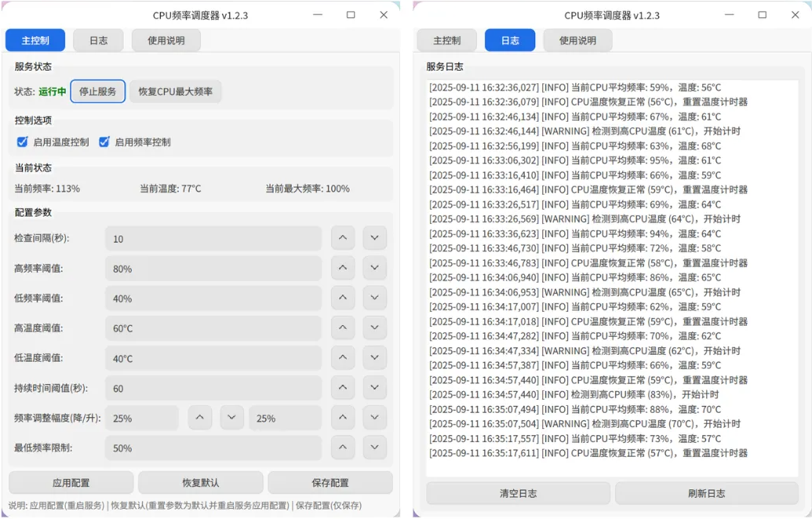Image resolution: width=812 pixels, height=519 pixels.
Task: Open 主控制 tab in 服务日志 window
Action: [447, 41]
